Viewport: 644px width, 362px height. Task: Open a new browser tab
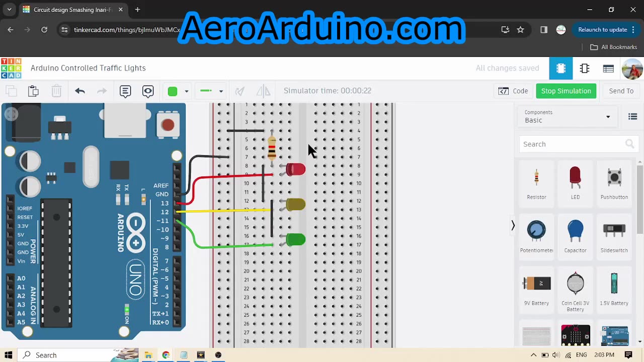tap(137, 10)
